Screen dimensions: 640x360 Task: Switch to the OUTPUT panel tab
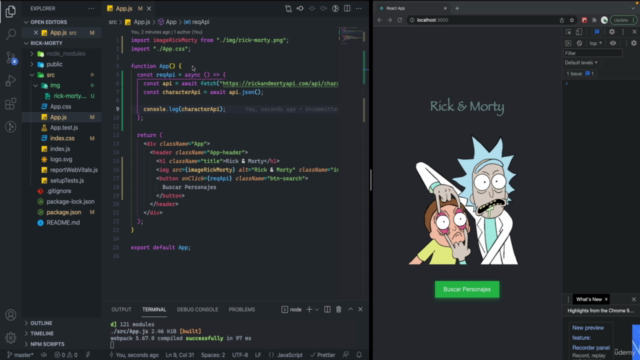coord(121,309)
